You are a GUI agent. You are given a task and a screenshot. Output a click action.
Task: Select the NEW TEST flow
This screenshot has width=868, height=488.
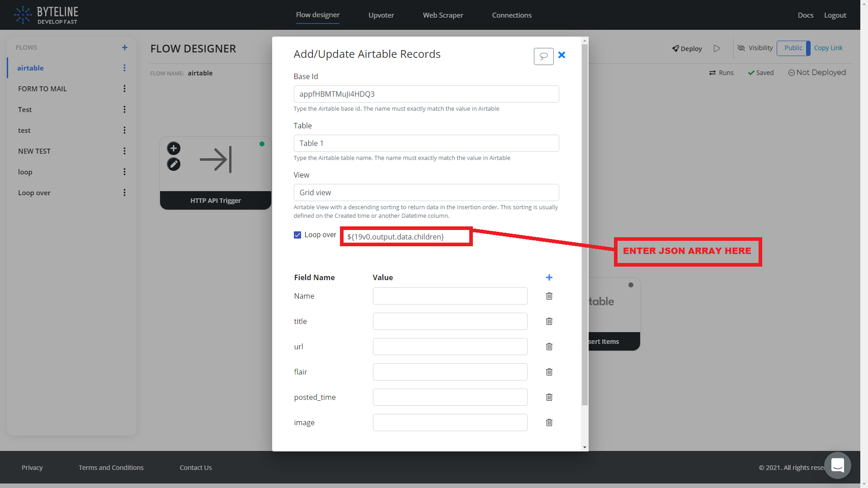pyautogui.click(x=34, y=151)
